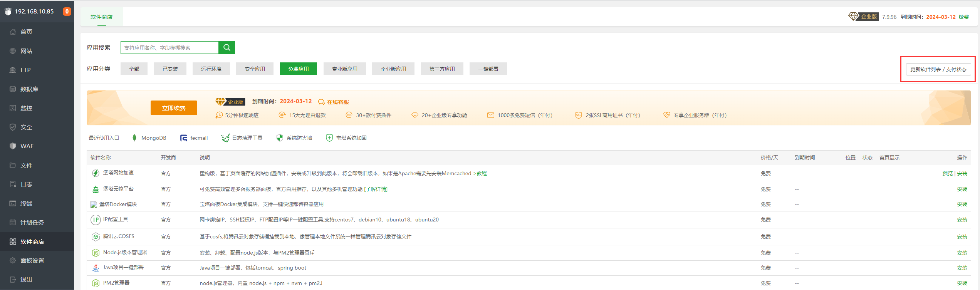This screenshot has width=980, height=290.
Task: Click the shield icon beside the IP address
Action: click(x=8, y=12)
